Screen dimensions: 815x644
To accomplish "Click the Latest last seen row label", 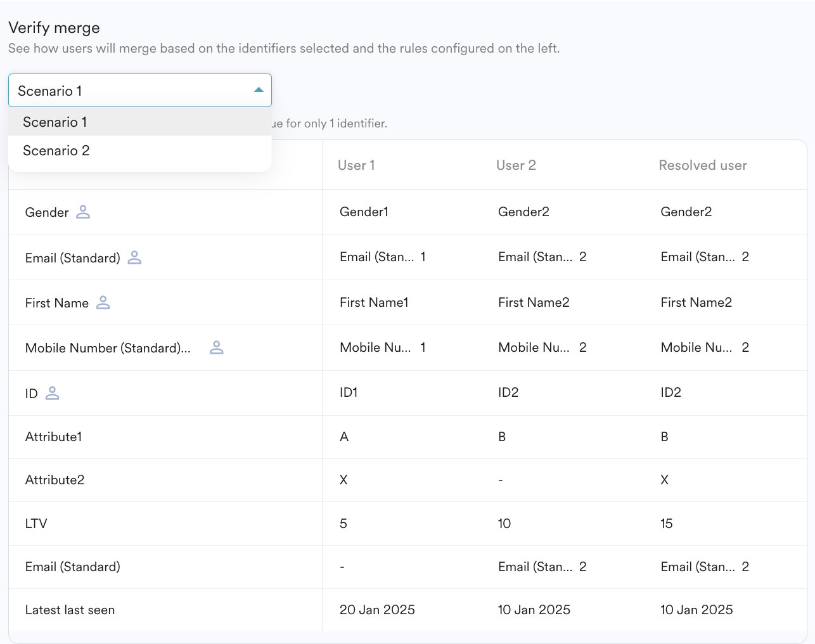I will 70,610.
